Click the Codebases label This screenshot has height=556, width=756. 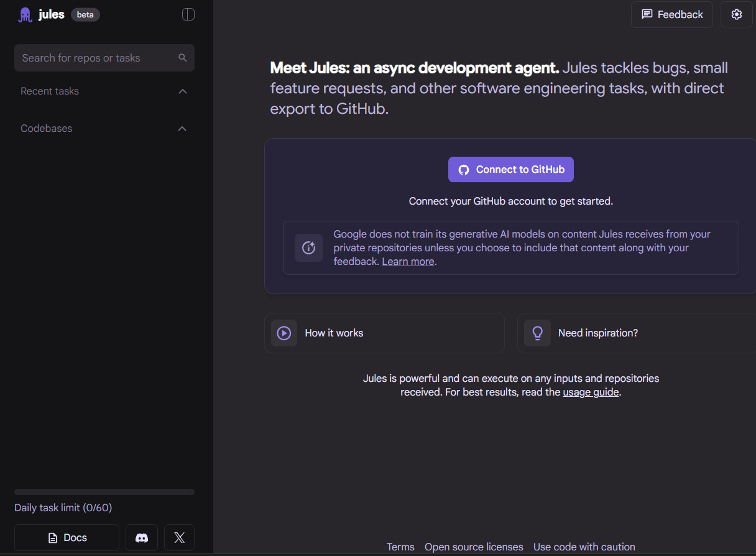[x=47, y=129]
